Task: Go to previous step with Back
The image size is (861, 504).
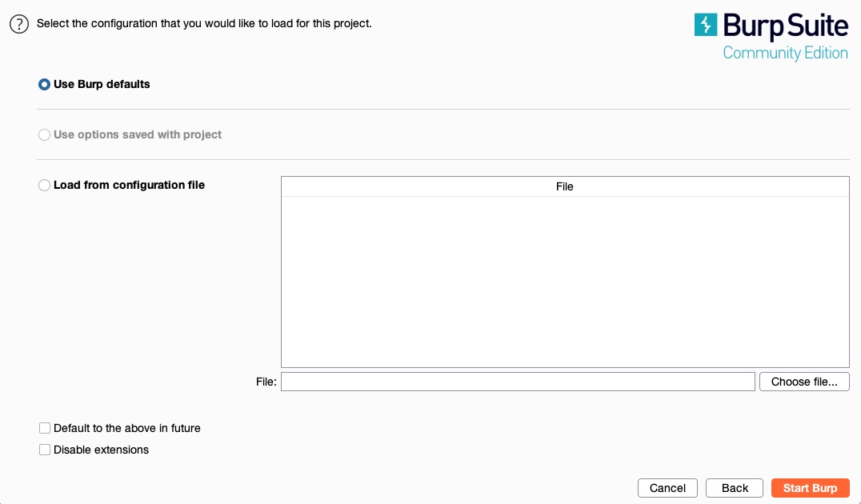Action: pos(735,488)
